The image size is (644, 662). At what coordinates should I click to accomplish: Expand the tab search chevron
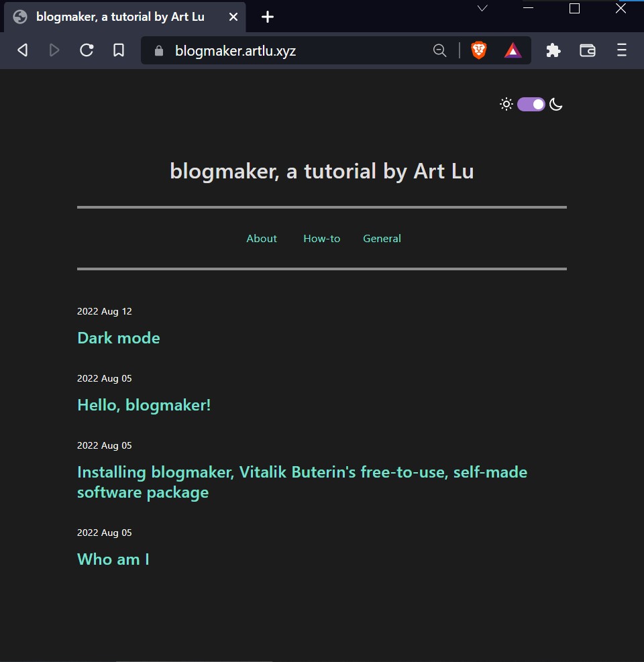(482, 9)
